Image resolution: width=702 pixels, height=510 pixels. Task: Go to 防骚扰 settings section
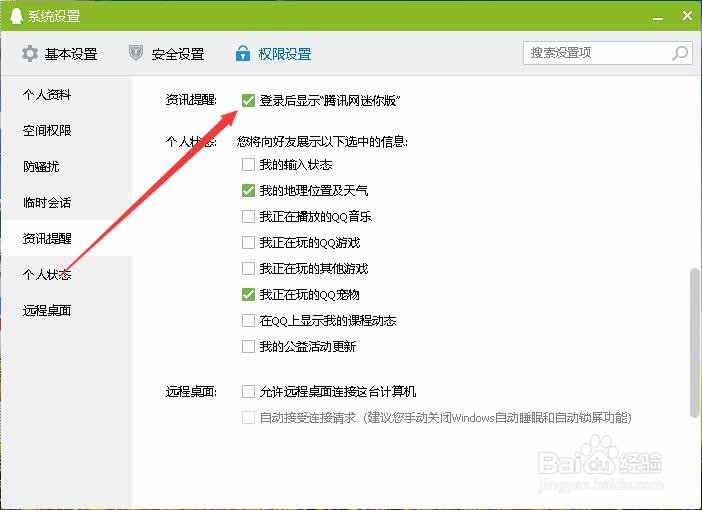[41, 167]
